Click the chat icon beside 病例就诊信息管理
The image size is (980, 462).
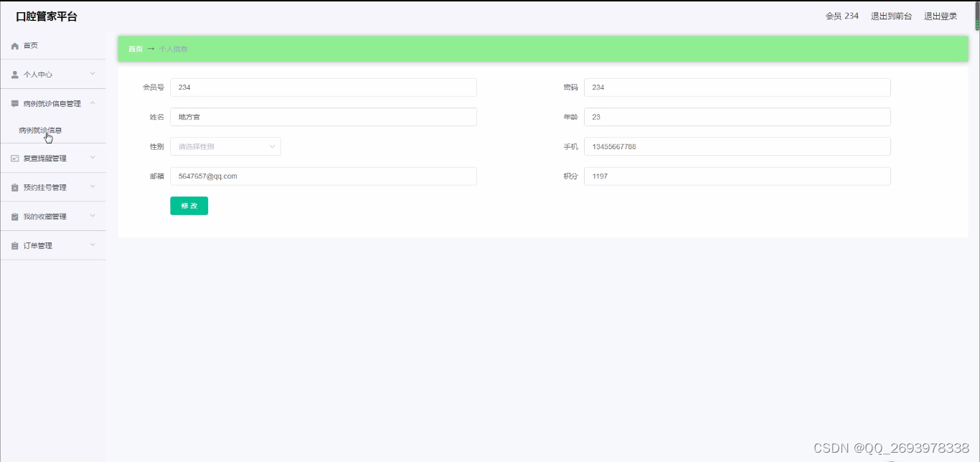(x=15, y=104)
